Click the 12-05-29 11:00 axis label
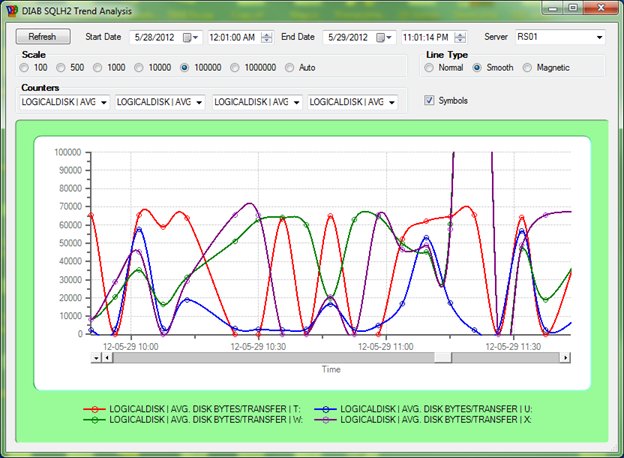624x458 pixels. [386, 347]
